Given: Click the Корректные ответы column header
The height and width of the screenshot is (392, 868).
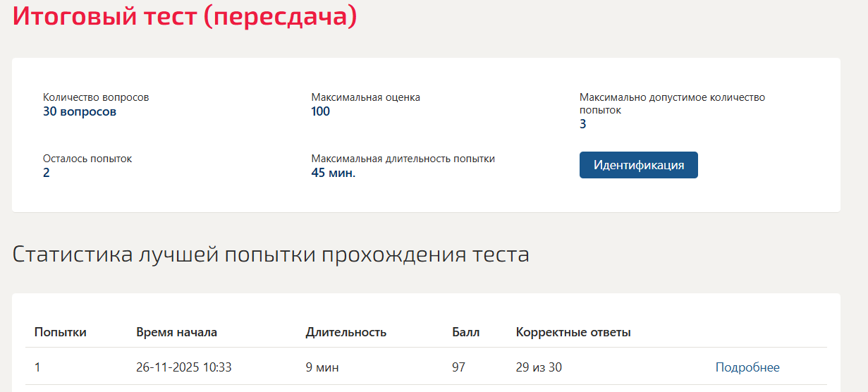Looking at the screenshot, I should point(573,332).
